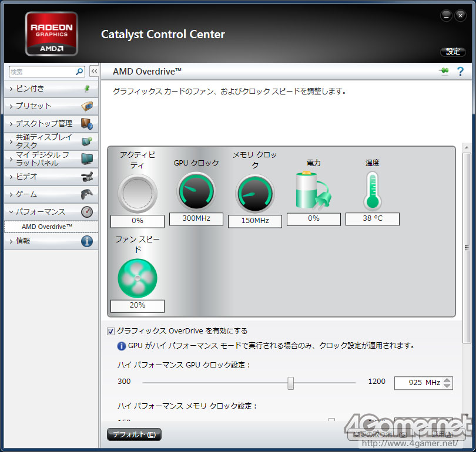The image size is (476, 452).
Task: Click the ビデオ camcorder icon
Action: (87, 177)
